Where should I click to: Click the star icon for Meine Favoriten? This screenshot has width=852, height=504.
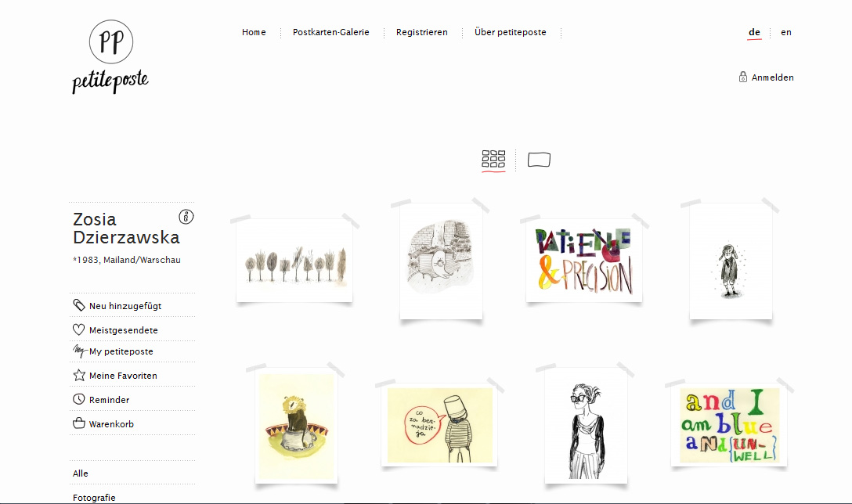pos(79,375)
